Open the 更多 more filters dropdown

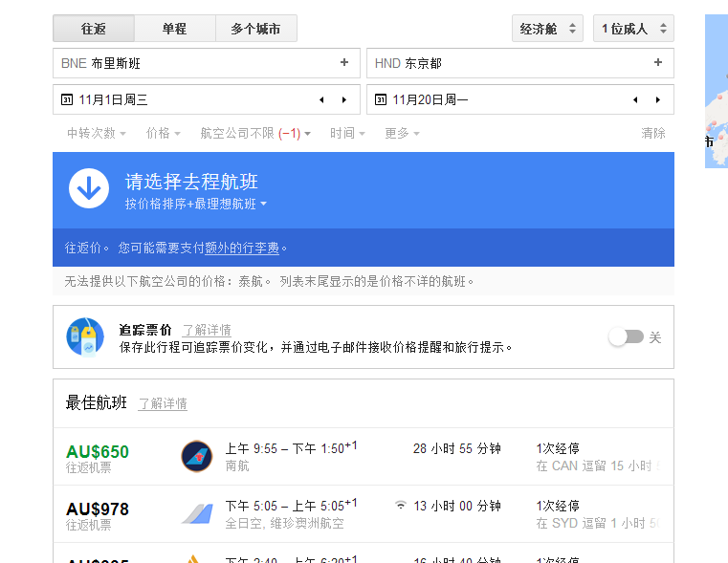(x=402, y=133)
